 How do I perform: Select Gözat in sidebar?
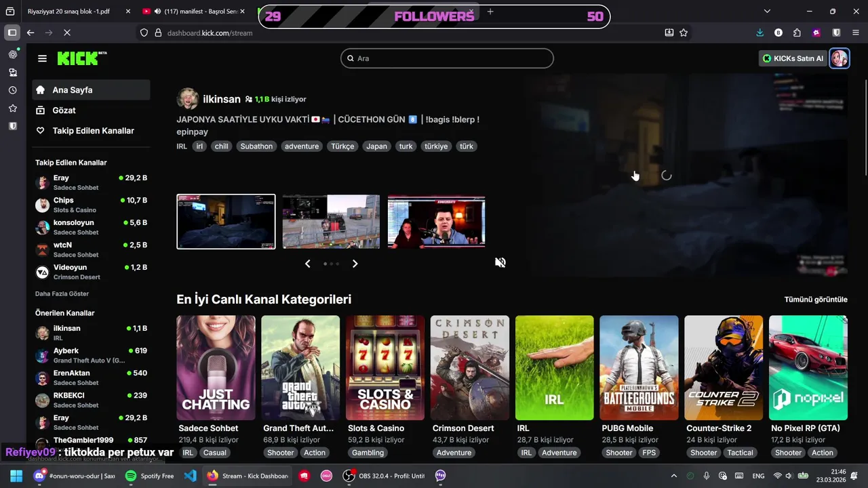tap(91, 110)
